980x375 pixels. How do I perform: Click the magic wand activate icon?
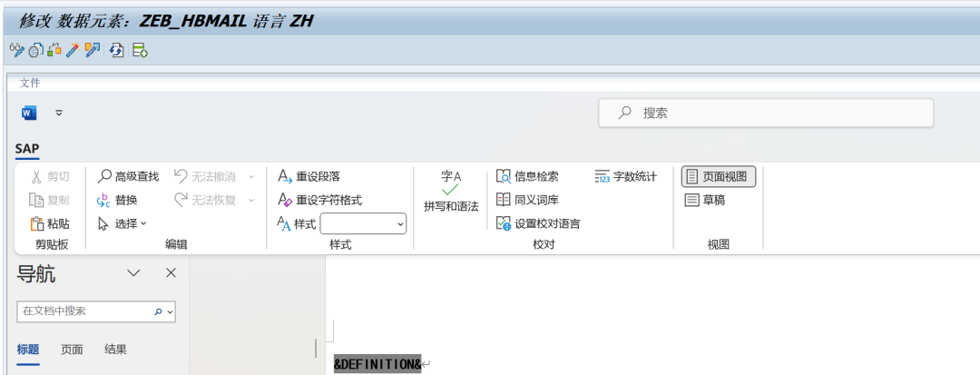(73, 50)
